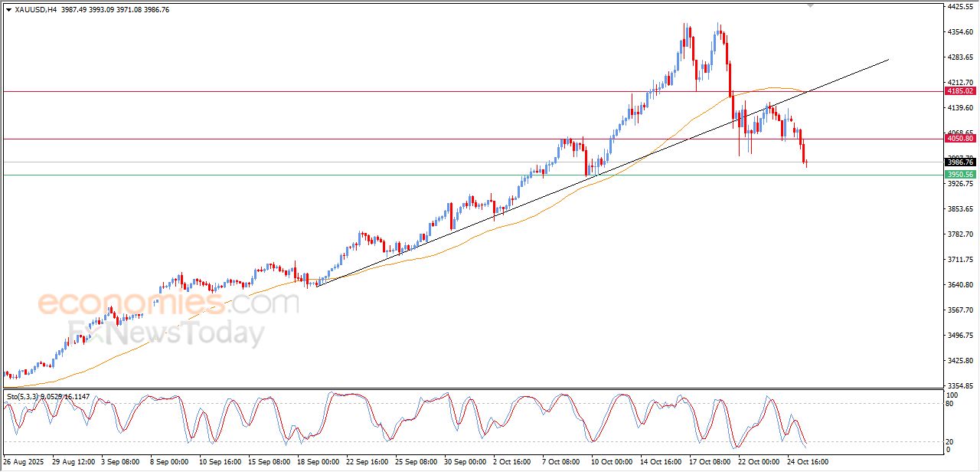980x472 pixels.
Task: Click the upper end of black trendline
Action: [888, 59]
